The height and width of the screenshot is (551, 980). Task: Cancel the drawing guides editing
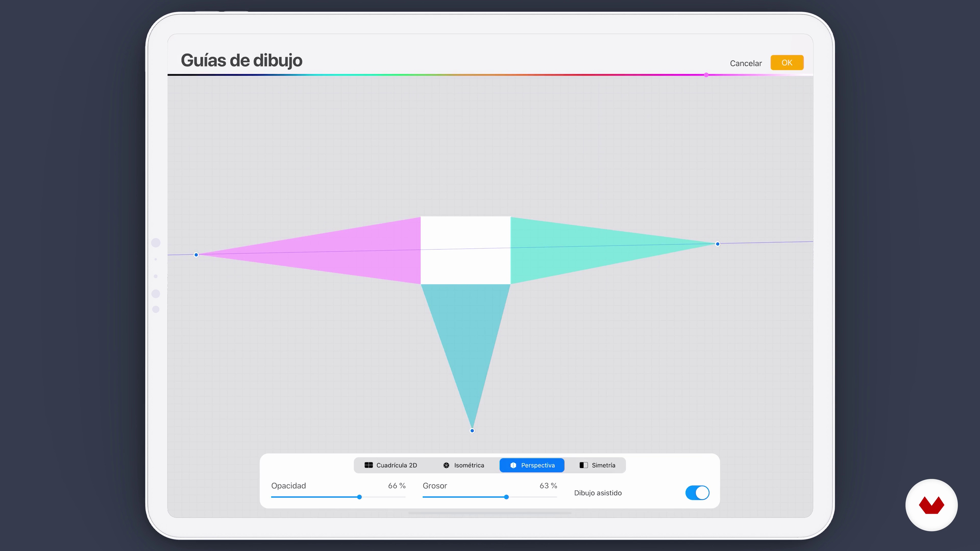(x=746, y=63)
